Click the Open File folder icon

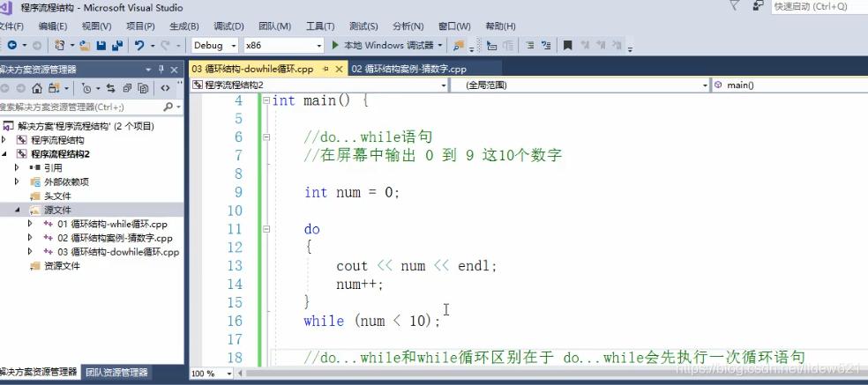[85, 45]
